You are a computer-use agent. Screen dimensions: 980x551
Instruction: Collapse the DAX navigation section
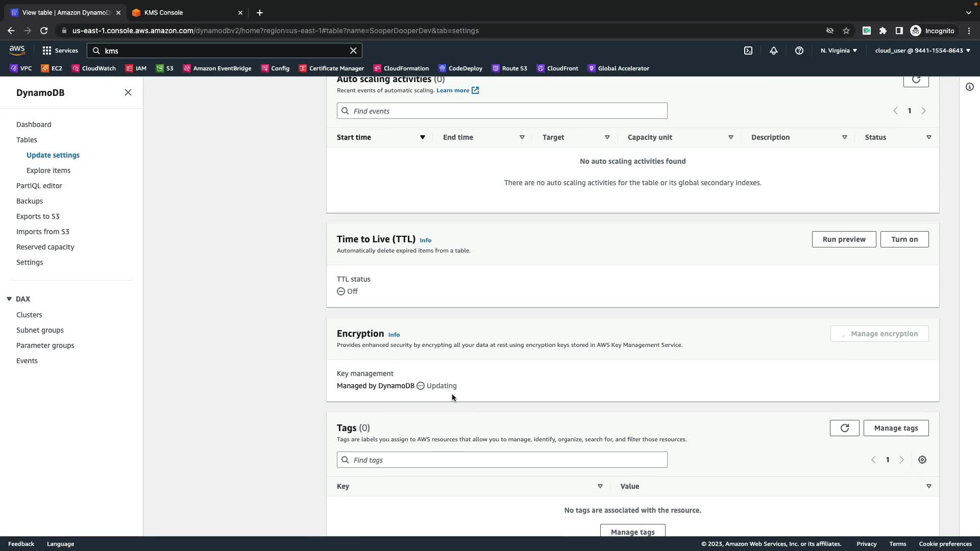[9, 299]
